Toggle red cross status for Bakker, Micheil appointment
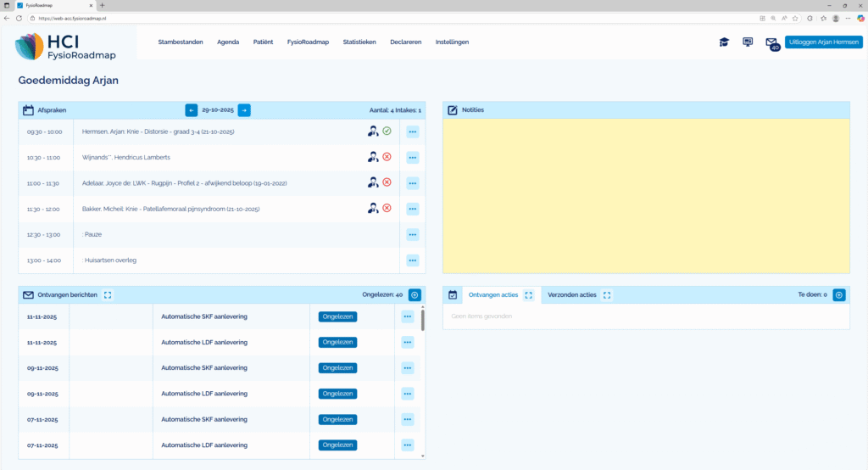Screen dimensions: 868x470 [387, 208]
